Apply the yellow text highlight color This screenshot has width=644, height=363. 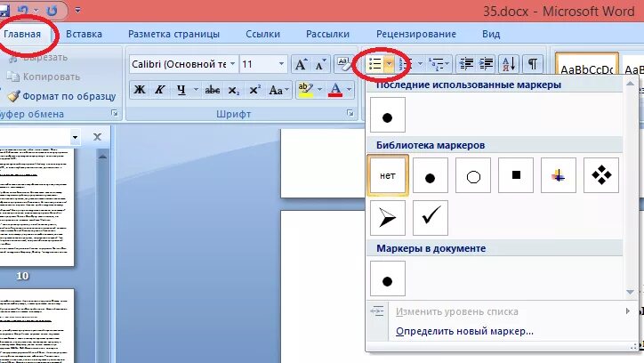click(306, 90)
